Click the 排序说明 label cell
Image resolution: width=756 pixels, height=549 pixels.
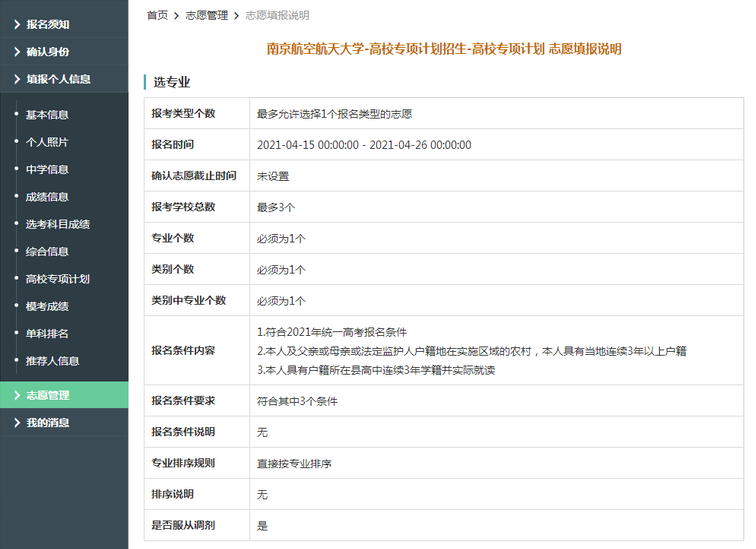click(197, 494)
